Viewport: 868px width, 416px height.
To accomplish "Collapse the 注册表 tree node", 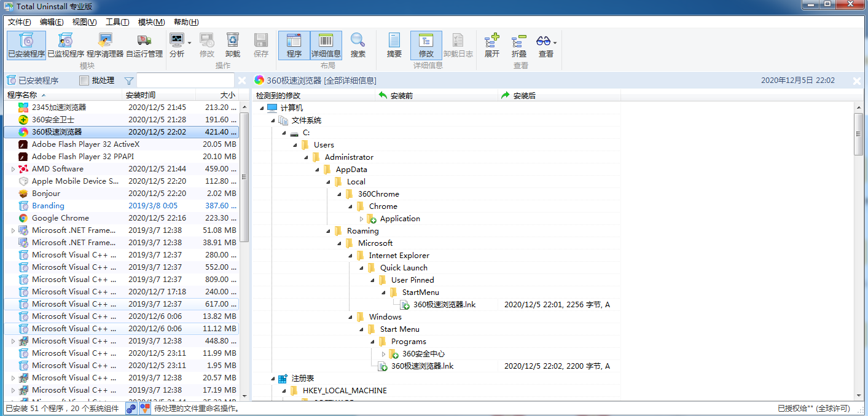I will pyautogui.click(x=273, y=379).
